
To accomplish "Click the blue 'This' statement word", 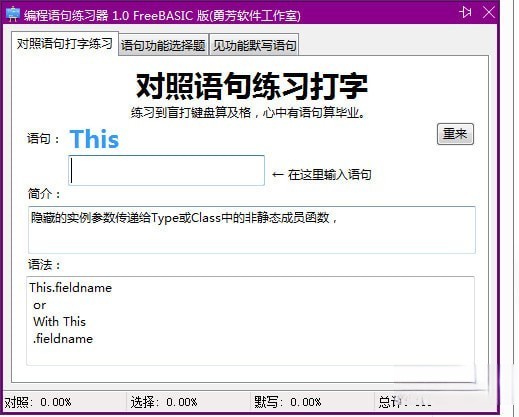I will 94,139.
